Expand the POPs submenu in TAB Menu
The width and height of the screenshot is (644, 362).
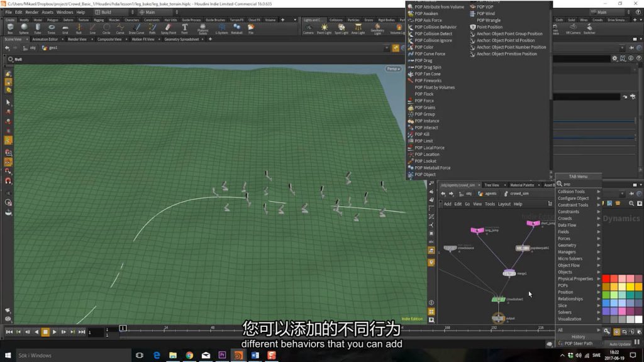coord(579,285)
